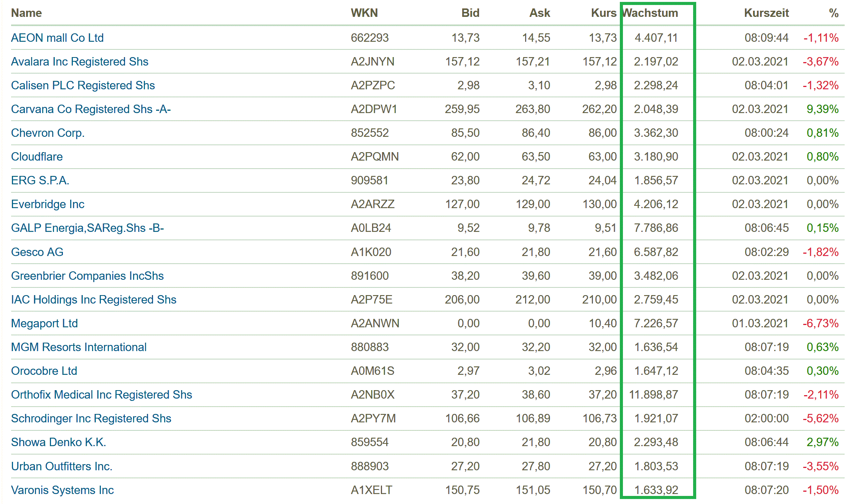Viewport: 850px width, 504px height.
Task: Select WKN cell A0LB24
Action: (371, 228)
